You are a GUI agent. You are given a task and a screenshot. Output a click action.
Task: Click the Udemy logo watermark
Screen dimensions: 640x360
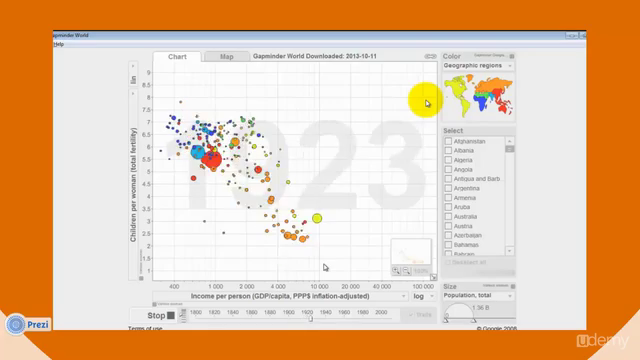(x=603, y=341)
